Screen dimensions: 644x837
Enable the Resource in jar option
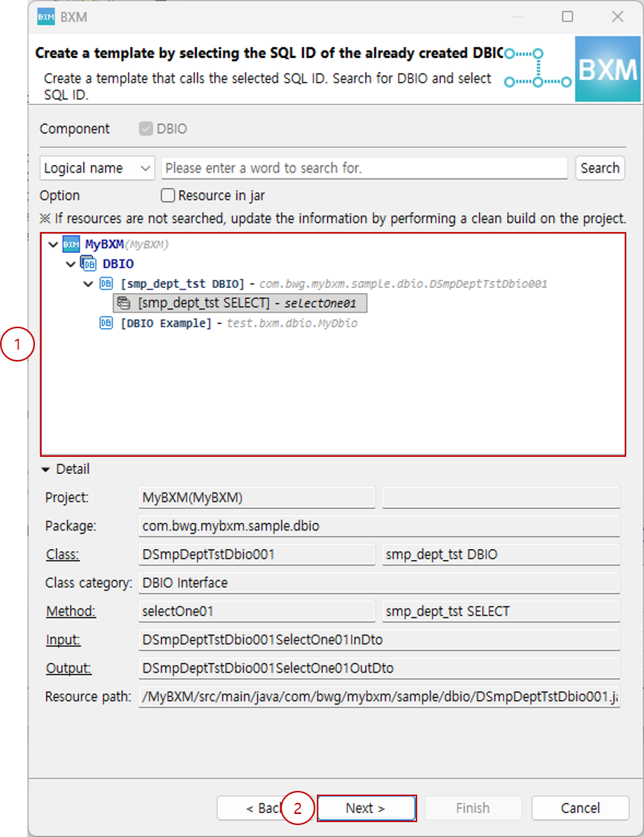coord(167,196)
